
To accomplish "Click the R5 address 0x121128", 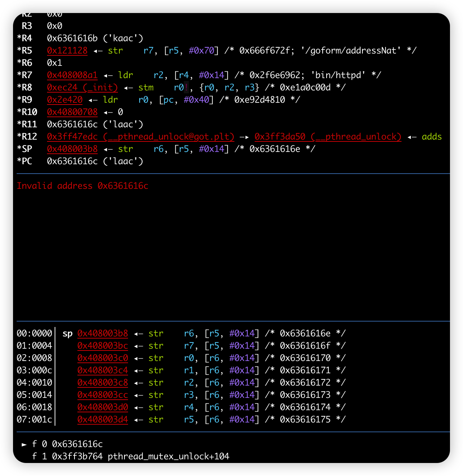I will (67, 51).
